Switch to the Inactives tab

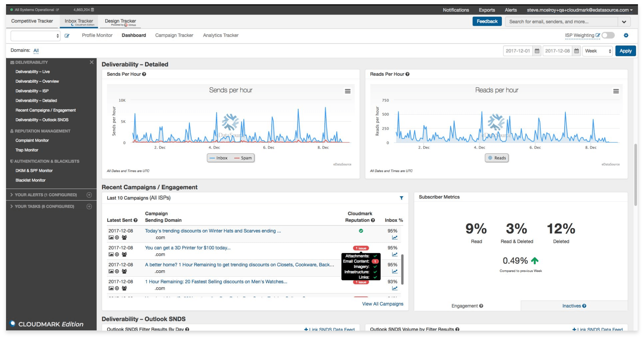click(574, 306)
